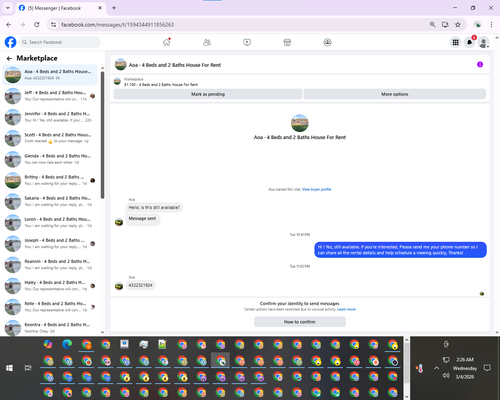Viewport: 500px width, 400px height.
Task: Open the Video tab icon
Action: click(247, 42)
